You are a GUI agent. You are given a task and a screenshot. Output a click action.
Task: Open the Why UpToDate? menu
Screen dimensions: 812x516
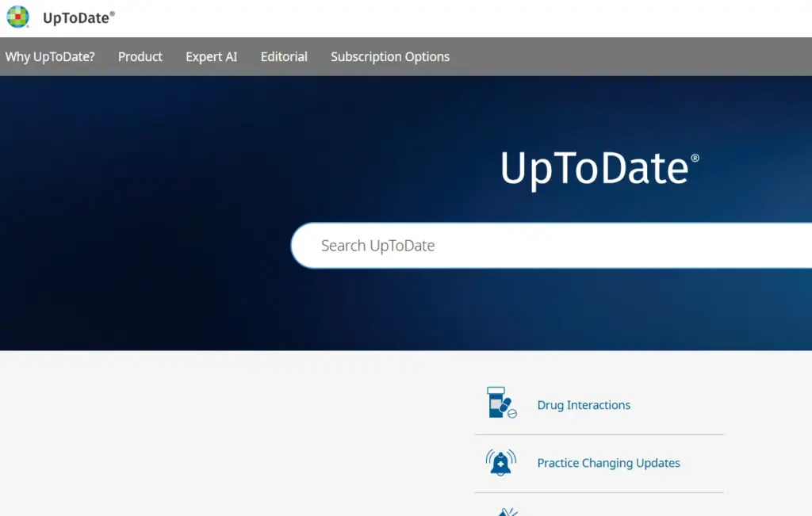coord(50,56)
